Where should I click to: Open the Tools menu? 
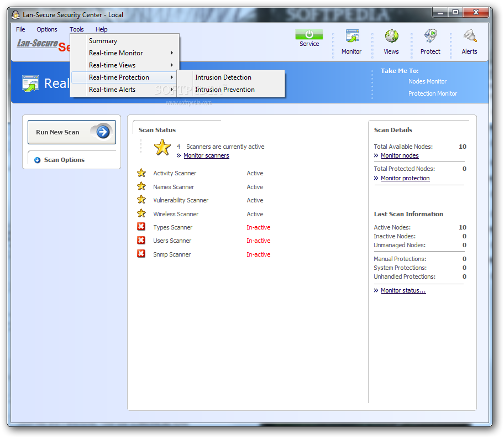[x=76, y=29]
